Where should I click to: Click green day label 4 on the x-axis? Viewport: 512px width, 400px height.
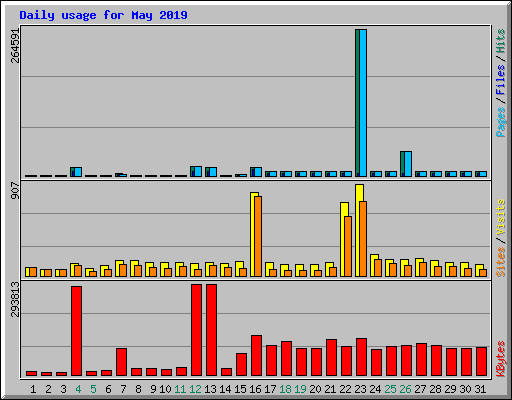pyautogui.click(x=78, y=389)
